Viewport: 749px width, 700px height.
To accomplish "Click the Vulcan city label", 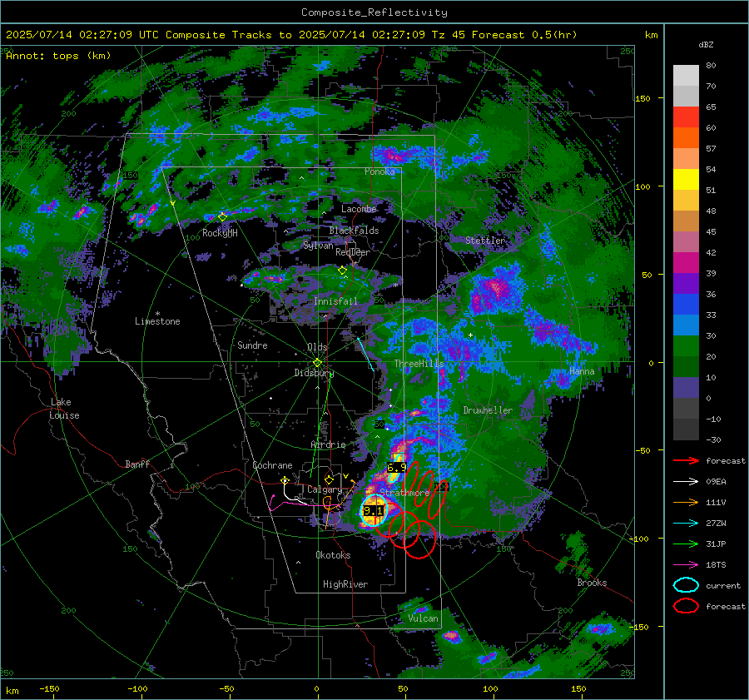I will coord(423,618).
